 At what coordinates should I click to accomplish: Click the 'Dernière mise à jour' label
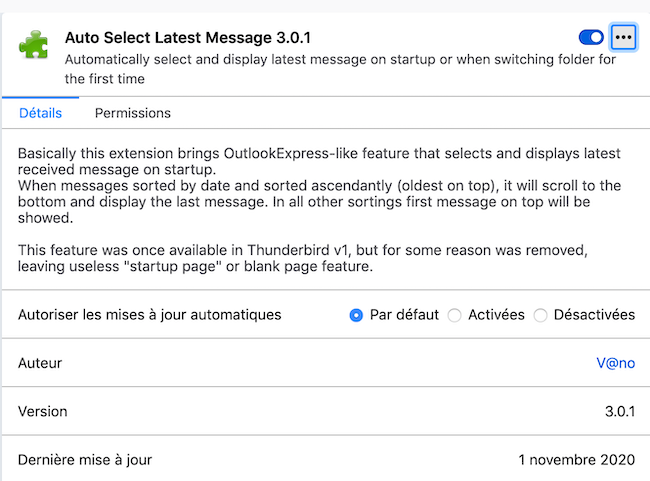[x=85, y=460]
